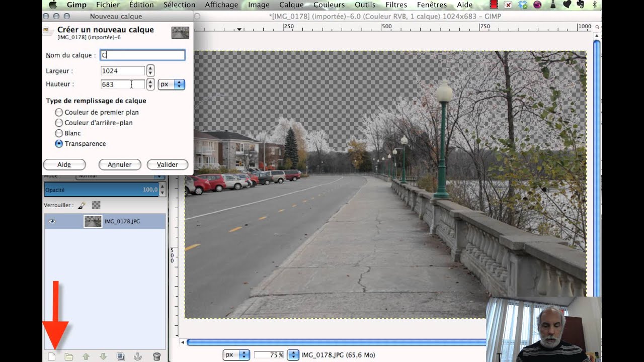
Task: Open the Aide menu in menu bar
Action: click(x=464, y=5)
